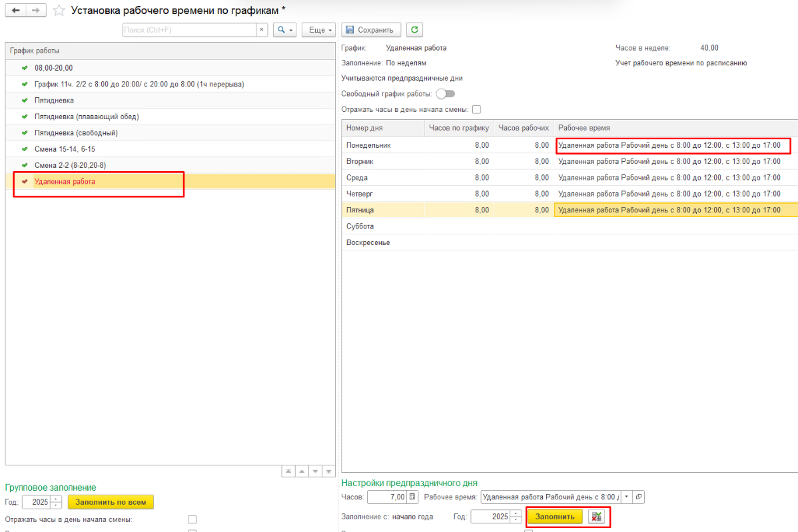Open the Рабочее время selection form icon
The width and height of the screenshot is (798, 532).
coord(639,497)
